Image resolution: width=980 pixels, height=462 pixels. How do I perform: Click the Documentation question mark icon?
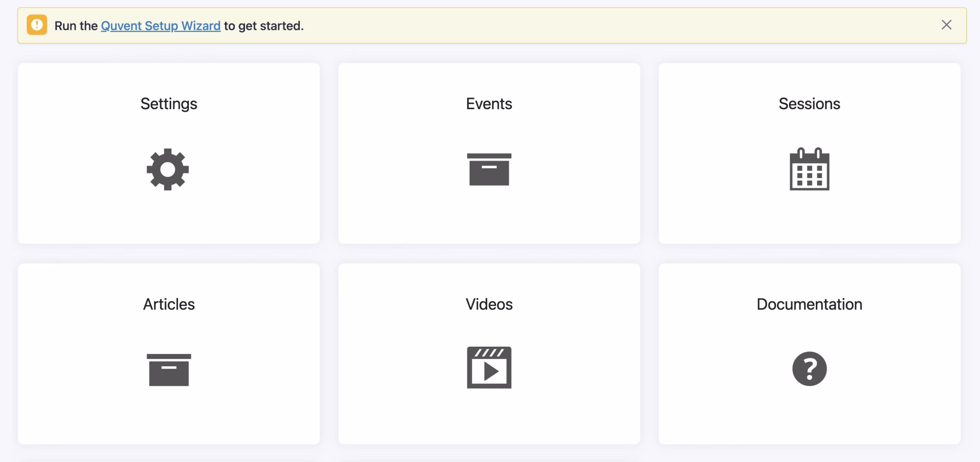coord(809,369)
